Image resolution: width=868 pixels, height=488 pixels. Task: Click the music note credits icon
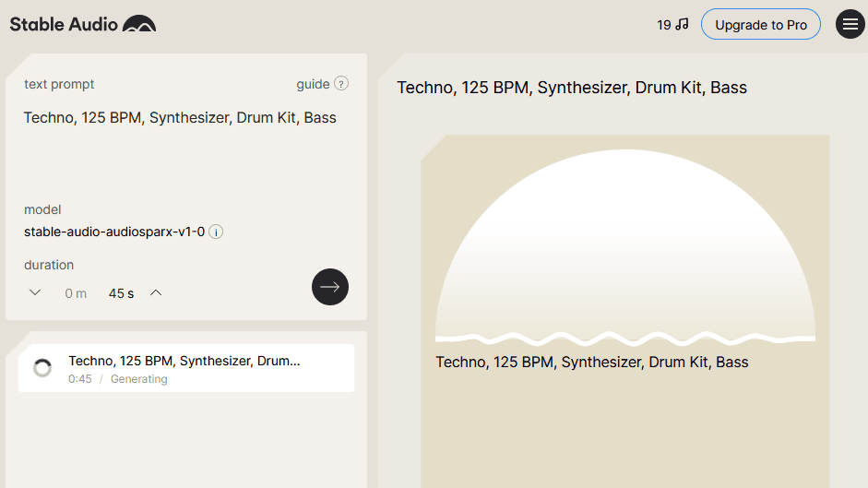(682, 25)
